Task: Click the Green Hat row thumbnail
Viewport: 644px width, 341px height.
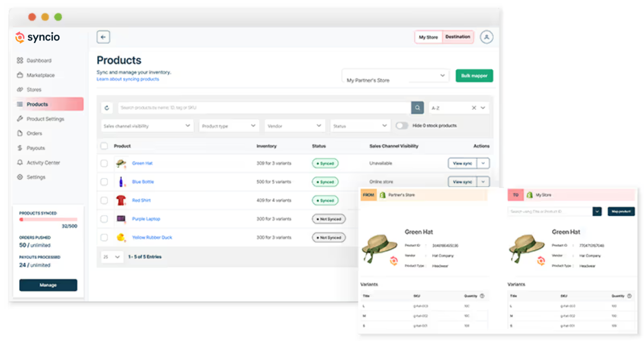Action: click(x=121, y=163)
